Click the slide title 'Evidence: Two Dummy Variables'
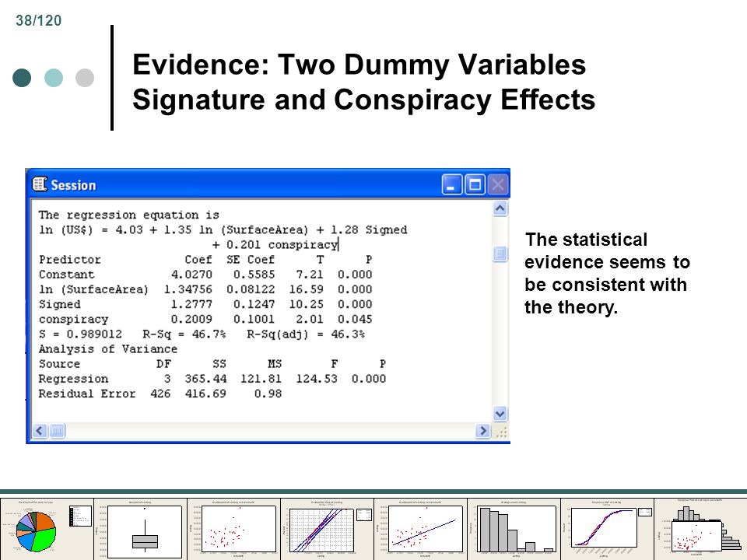Screen dimensions: 747x560 (x=359, y=65)
